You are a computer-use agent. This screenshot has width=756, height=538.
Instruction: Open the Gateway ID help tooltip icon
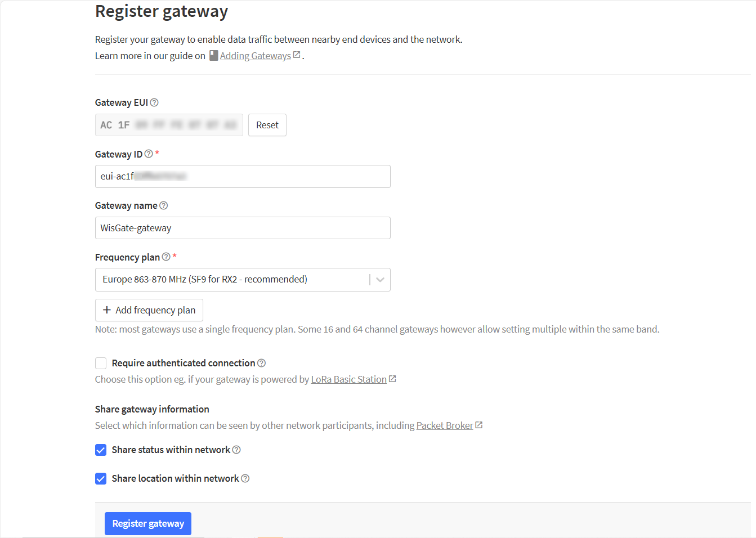[x=149, y=154]
